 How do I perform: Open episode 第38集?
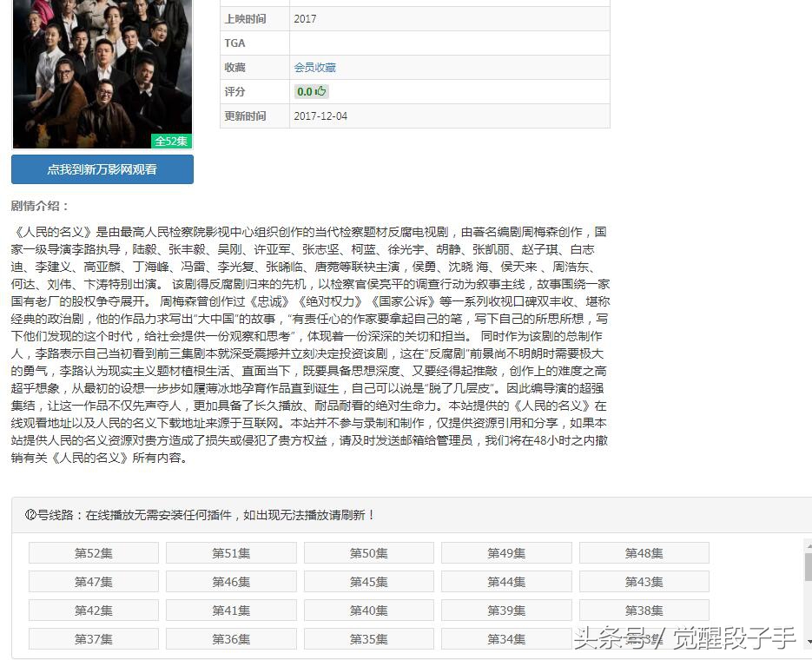click(x=644, y=610)
